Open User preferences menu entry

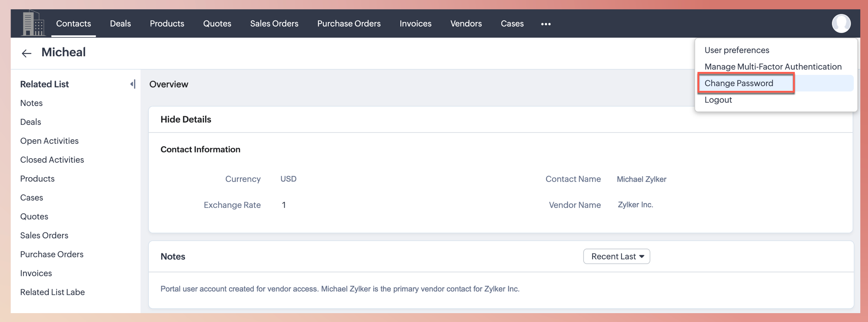point(737,50)
